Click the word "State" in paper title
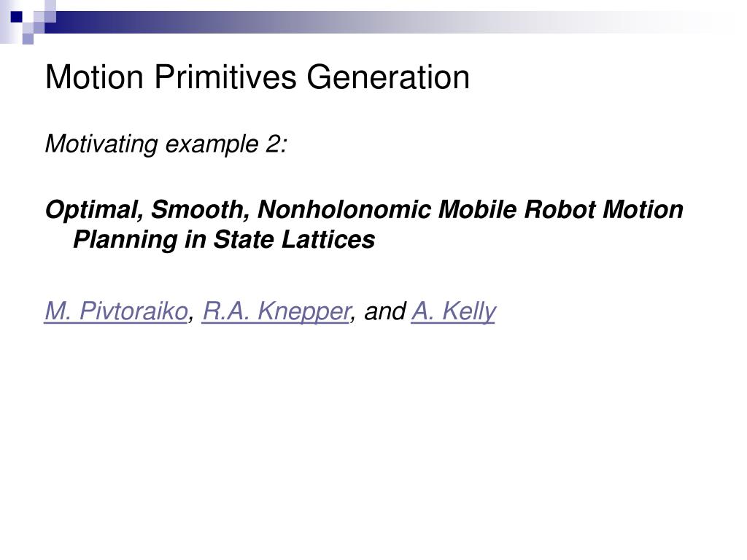This screenshot has width=747, height=560. coord(244,239)
